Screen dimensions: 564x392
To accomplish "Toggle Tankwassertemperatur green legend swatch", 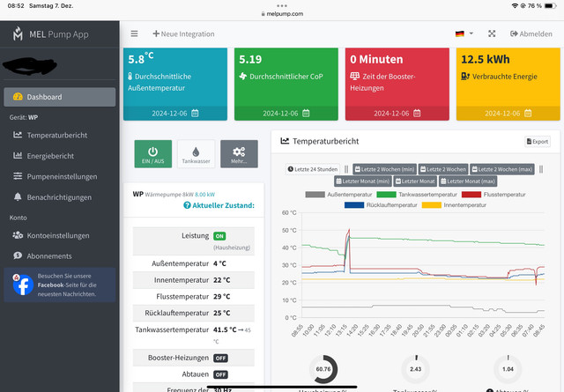I will 386,195.
